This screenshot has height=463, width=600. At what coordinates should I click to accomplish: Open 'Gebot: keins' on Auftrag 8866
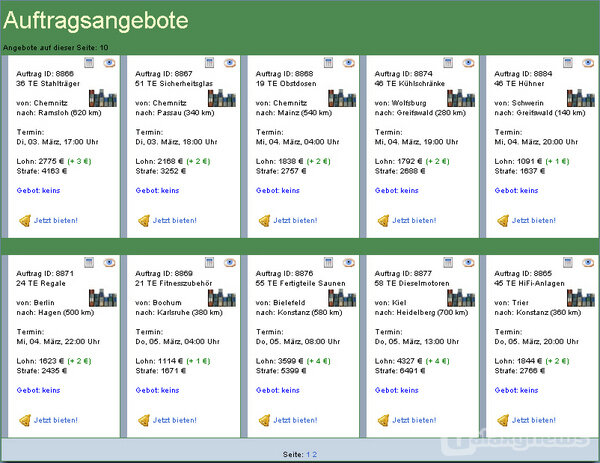pos(38,191)
